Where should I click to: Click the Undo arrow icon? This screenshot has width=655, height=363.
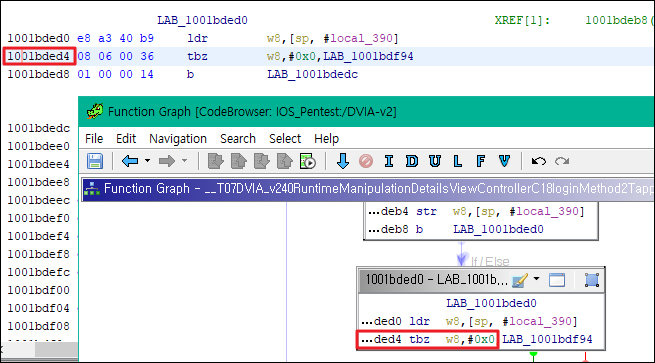point(539,161)
